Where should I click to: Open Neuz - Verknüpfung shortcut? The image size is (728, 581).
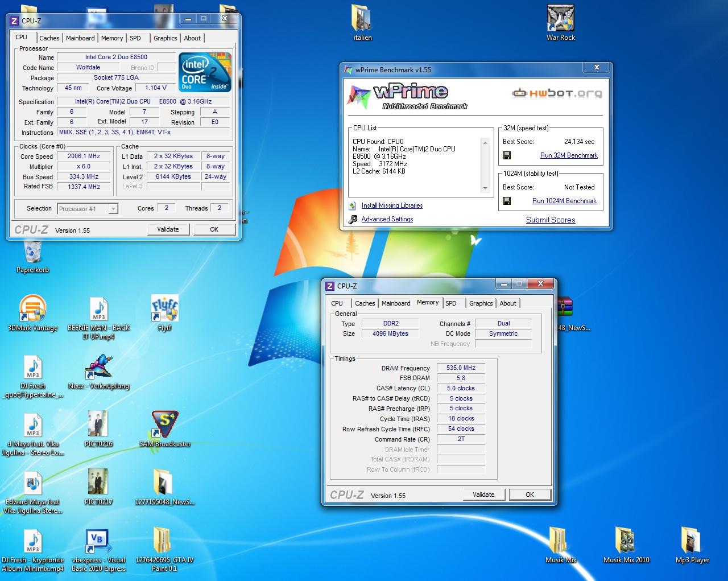click(x=99, y=367)
